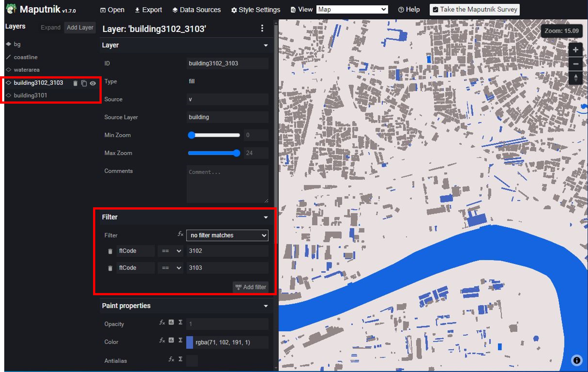Screen dimensions: 588x372
Task: Click inside the Comments text area
Action: click(x=227, y=183)
